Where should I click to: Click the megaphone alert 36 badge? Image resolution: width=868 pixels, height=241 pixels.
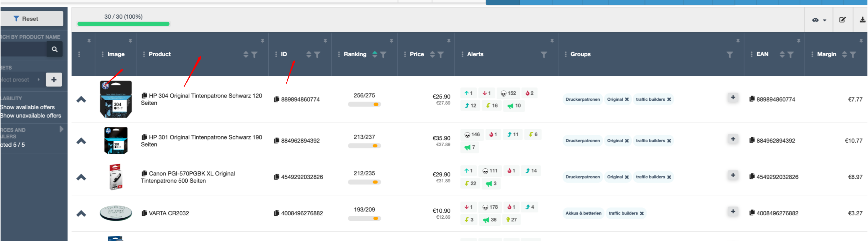pyautogui.click(x=490, y=220)
